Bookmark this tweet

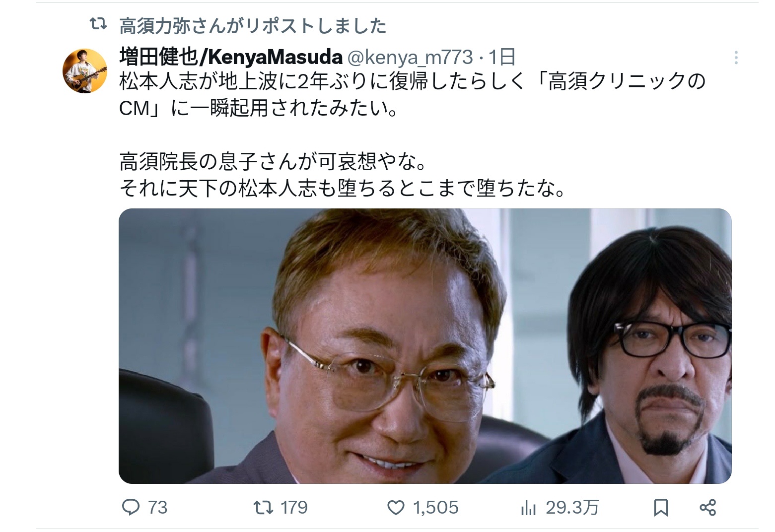click(661, 508)
